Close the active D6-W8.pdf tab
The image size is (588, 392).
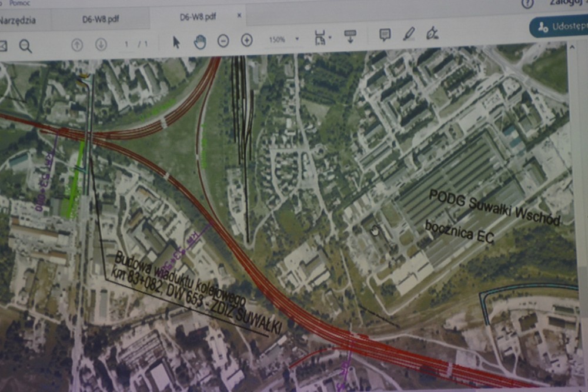(x=239, y=15)
